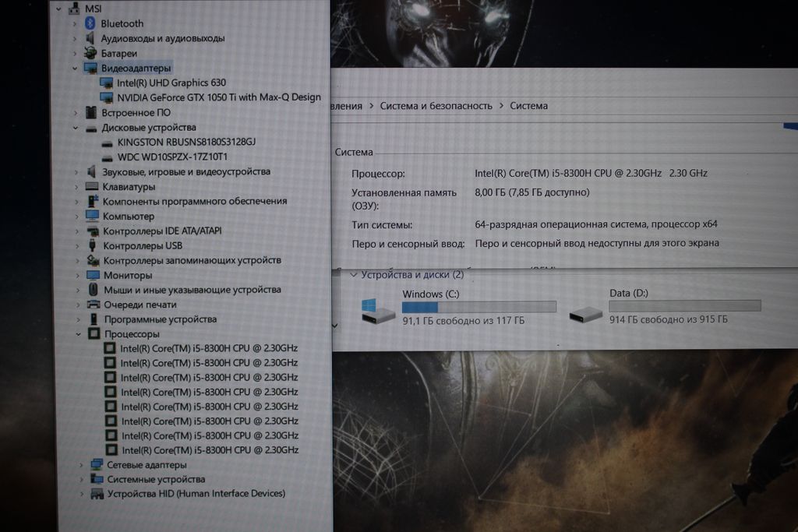Click the keyboard icon beside Клавиатуры
Viewport: 798px width, 532px height.
point(92,187)
